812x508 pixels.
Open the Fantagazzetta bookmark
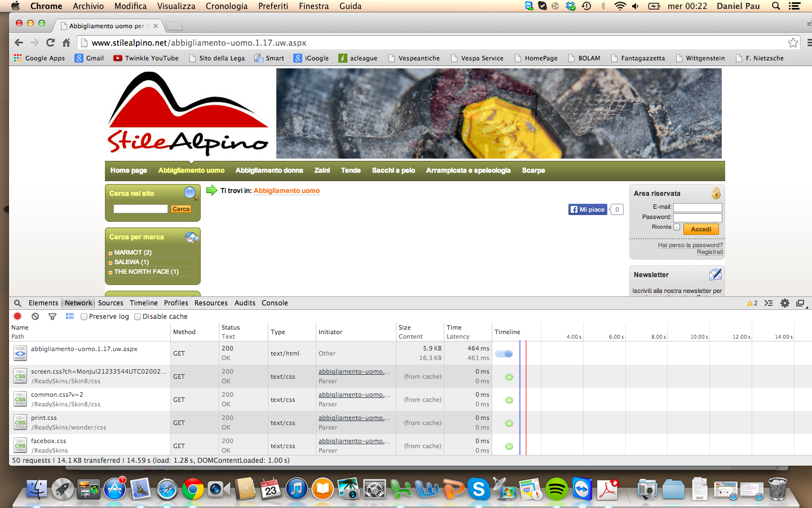click(x=638, y=58)
